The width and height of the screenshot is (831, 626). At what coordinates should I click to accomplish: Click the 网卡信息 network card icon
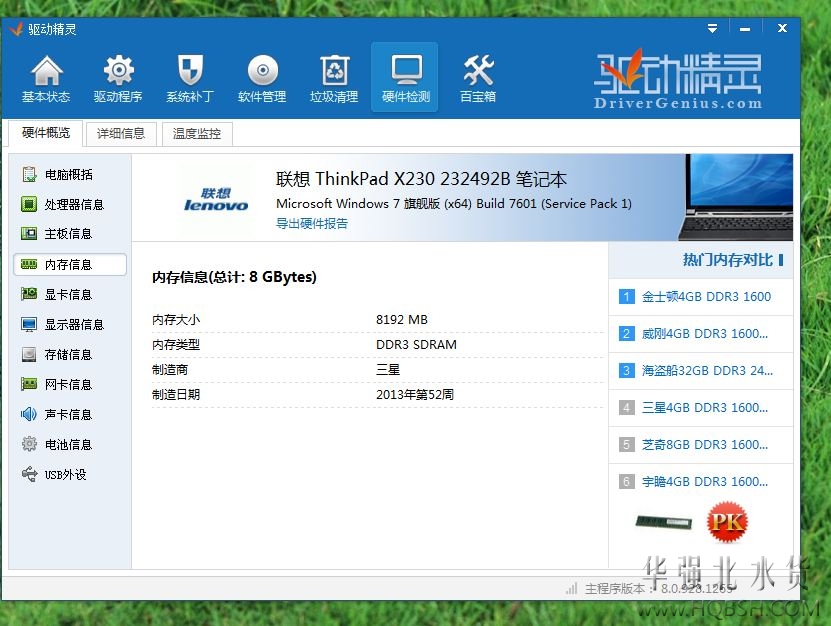pos(29,384)
